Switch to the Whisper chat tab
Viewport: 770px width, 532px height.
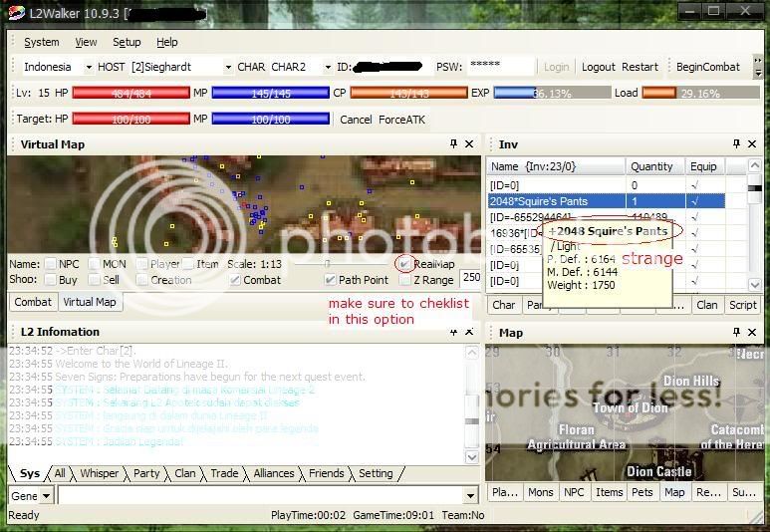100,474
